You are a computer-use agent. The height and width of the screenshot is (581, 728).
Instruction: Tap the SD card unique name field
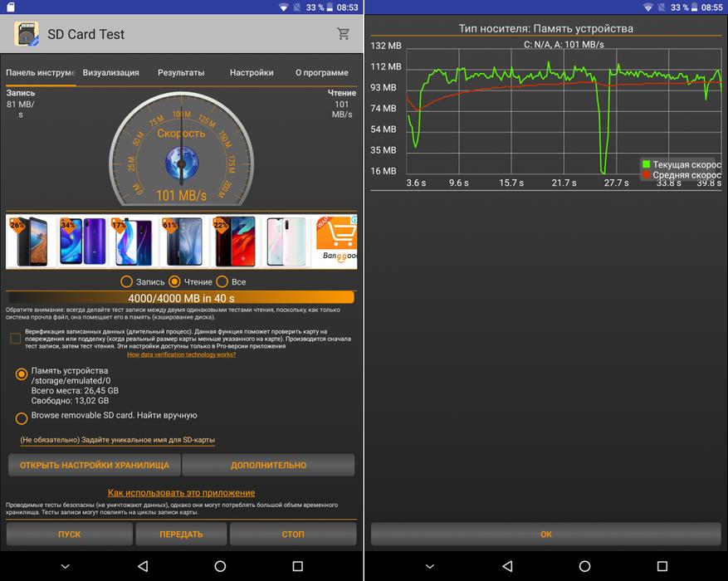(117, 440)
